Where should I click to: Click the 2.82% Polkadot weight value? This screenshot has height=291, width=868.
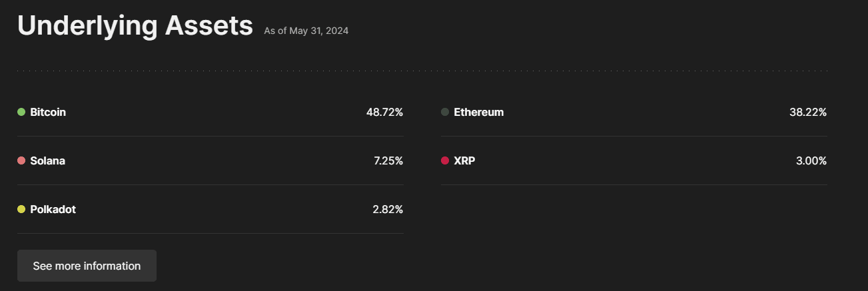pos(388,209)
